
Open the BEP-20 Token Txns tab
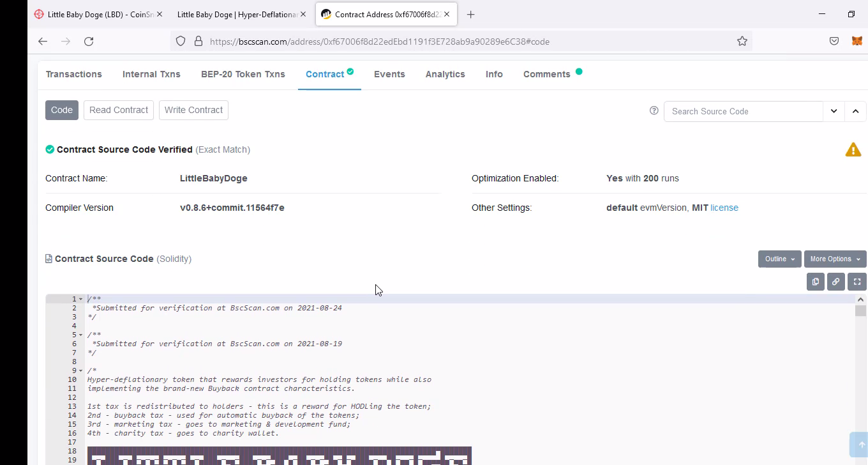[x=243, y=74]
